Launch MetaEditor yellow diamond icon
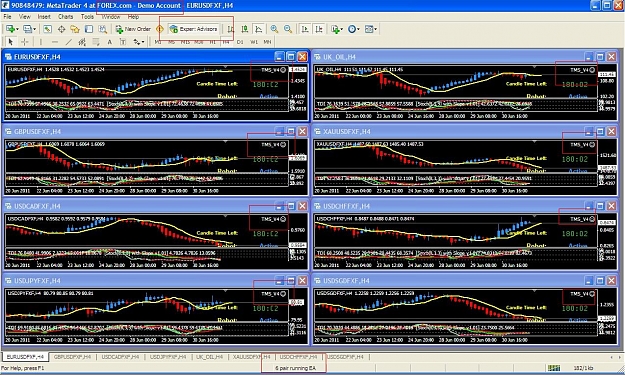 point(159,29)
